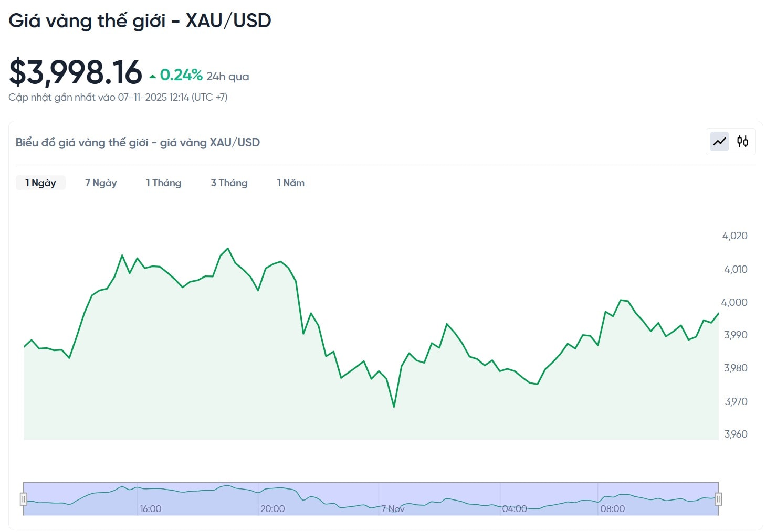Open the 3 Tháng chart range
The width and height of the screenshot is (766, 532).
(229, 183)
